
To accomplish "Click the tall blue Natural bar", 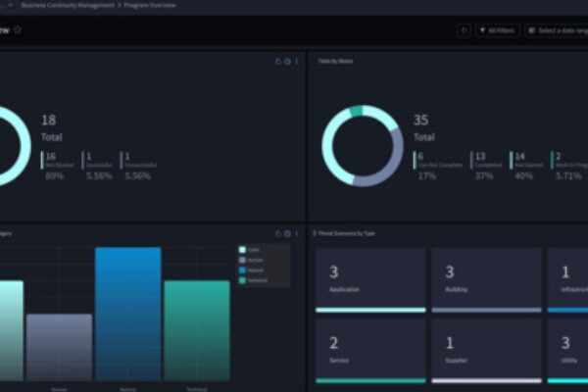I will click(x=127, y=314).
